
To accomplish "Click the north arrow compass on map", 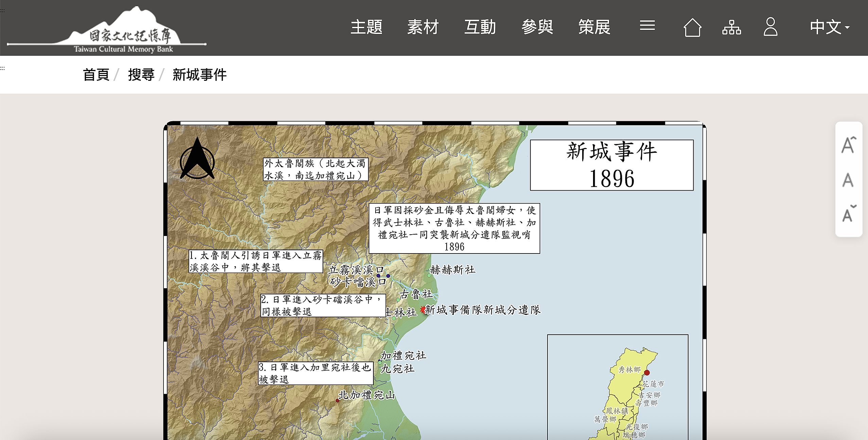I will tap(197, 159).
